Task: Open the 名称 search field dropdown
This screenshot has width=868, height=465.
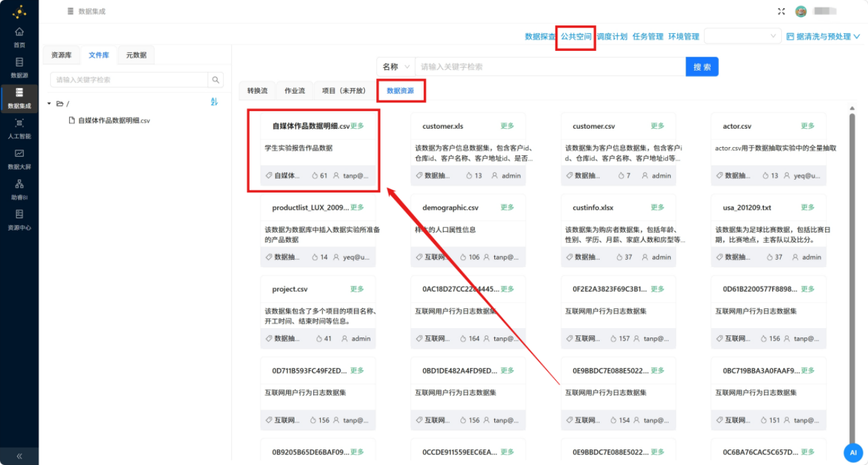Action: pyautogui.click(x=396, y=67)
